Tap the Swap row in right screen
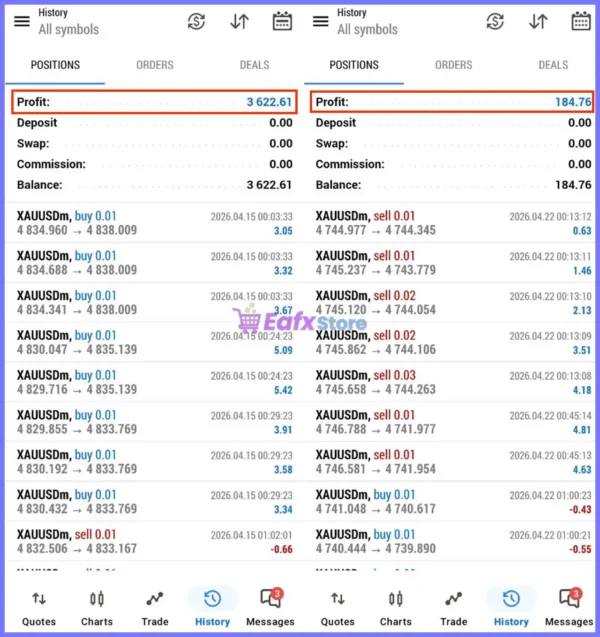The width and height of the screenshot is (600, 637). click(453, 143)
